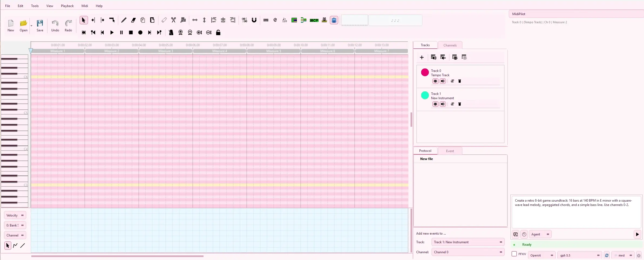Viewport: 644px width, 260px height.
Task: Open the Channel 0 dropdown
Action: [468, 252]
